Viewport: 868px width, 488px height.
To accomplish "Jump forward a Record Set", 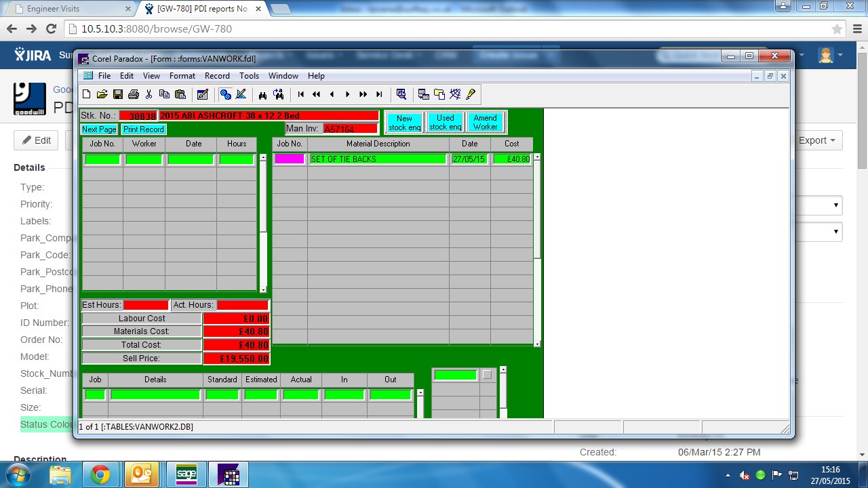I will (363, 94).
